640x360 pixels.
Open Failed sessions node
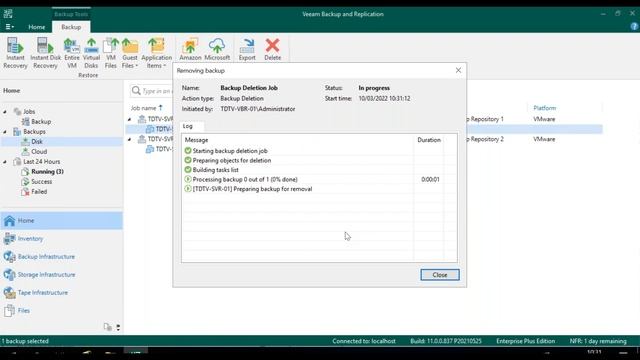point(39,191)
